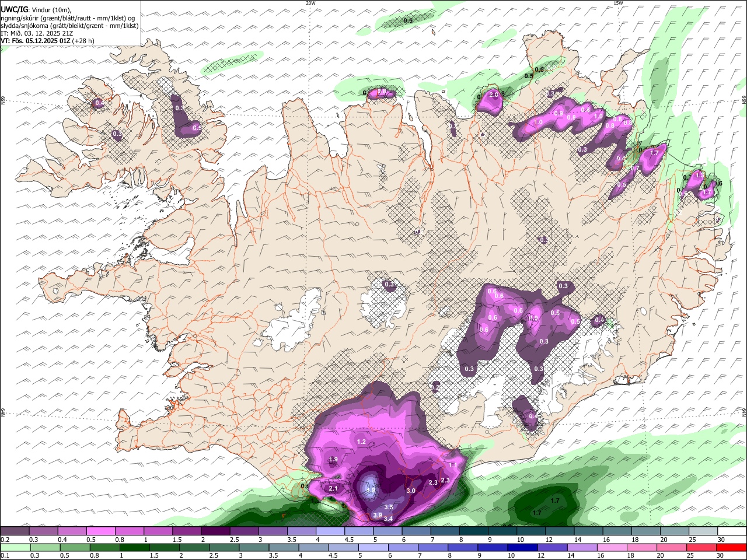Image resolution: width=747 pixels, height=560 pixels.
Task: Click the UWC/IG title text
Action: click(x=14, y=9)
